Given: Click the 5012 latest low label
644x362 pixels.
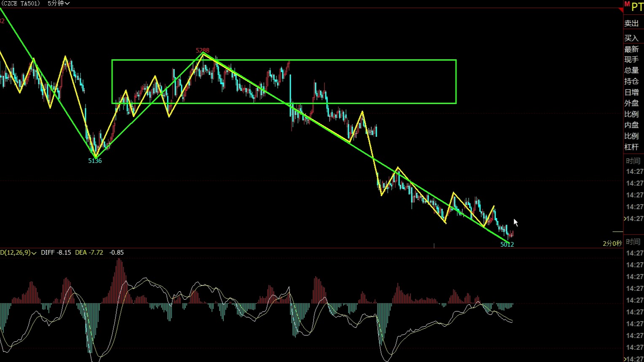Looking at the screenshot, I should pyautogui.click(x=507, y=245).
